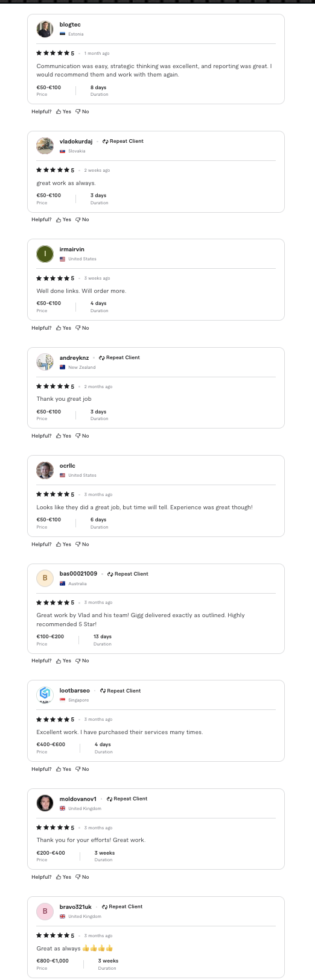
Task: Click thumbs-up Yes under bas00021009's review
Action: (x=63, y=661)
